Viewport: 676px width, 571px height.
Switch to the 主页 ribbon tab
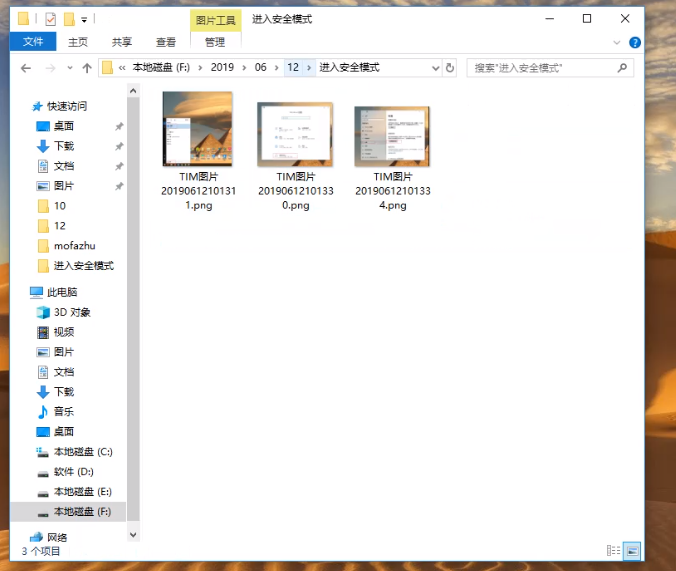(x=78, y=42)
